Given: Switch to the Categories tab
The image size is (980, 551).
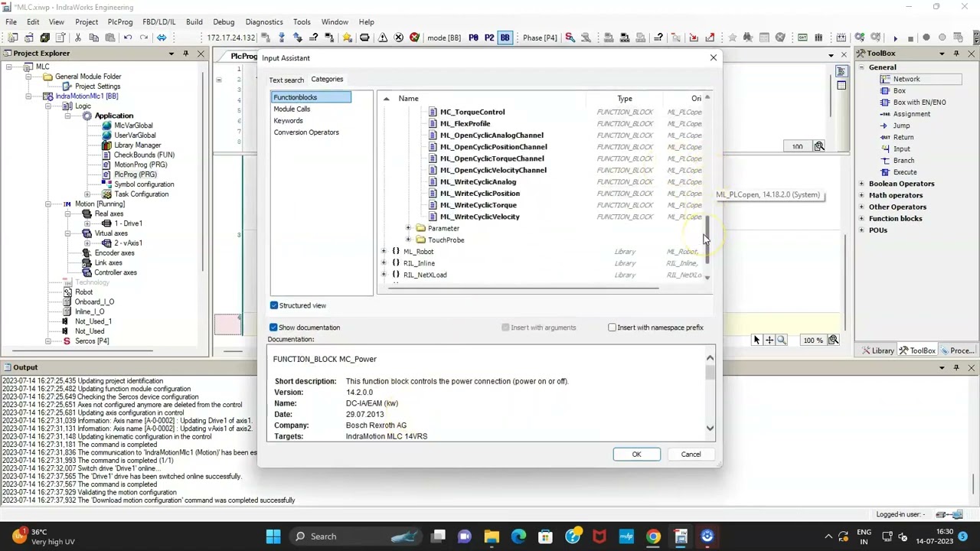Looking at the screenshot, I should [327, 79].
